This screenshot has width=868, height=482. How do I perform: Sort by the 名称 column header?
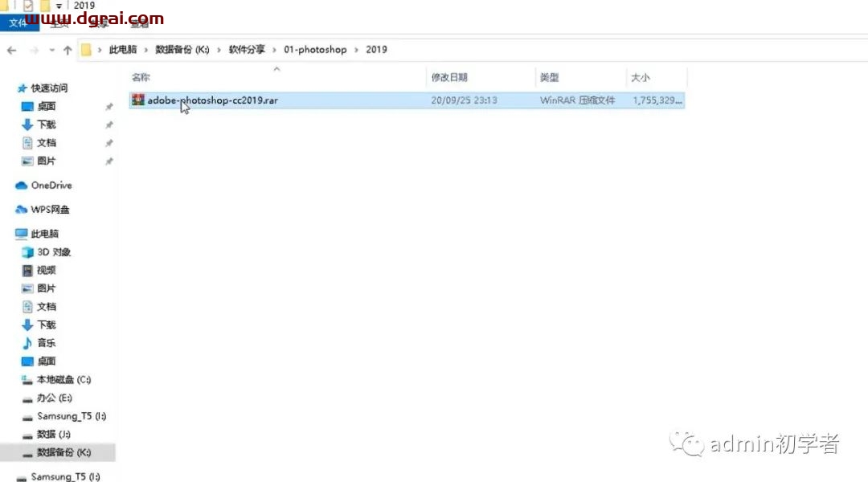click(x=141, y=77)
